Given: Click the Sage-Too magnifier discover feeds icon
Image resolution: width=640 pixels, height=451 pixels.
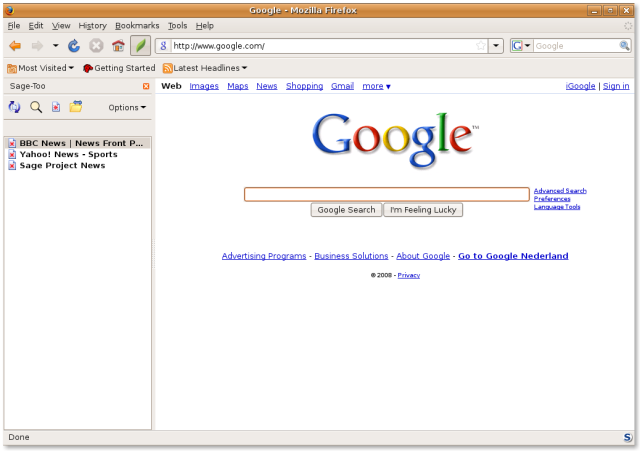Looking at the screenshot, I should point(36,107).
